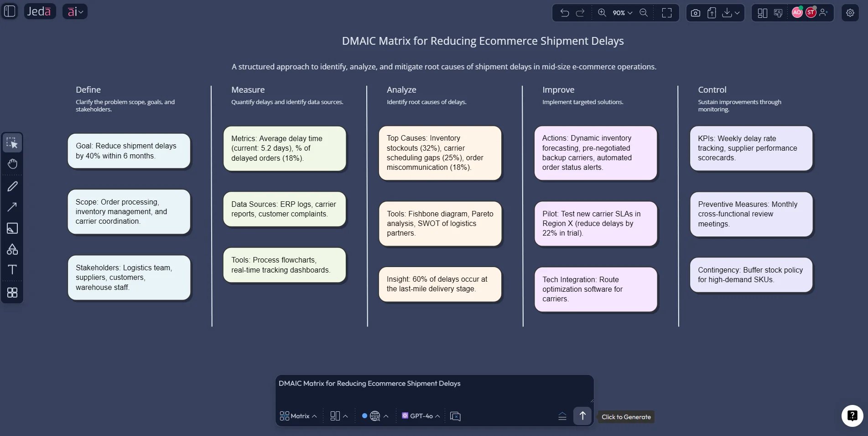Click the Undo arrow

tap(564, 13)
